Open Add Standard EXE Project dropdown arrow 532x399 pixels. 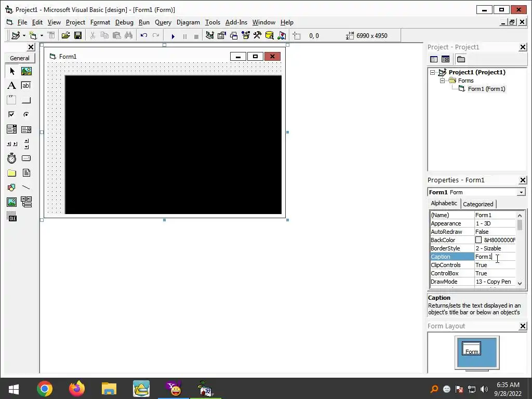tap(24, 35)
